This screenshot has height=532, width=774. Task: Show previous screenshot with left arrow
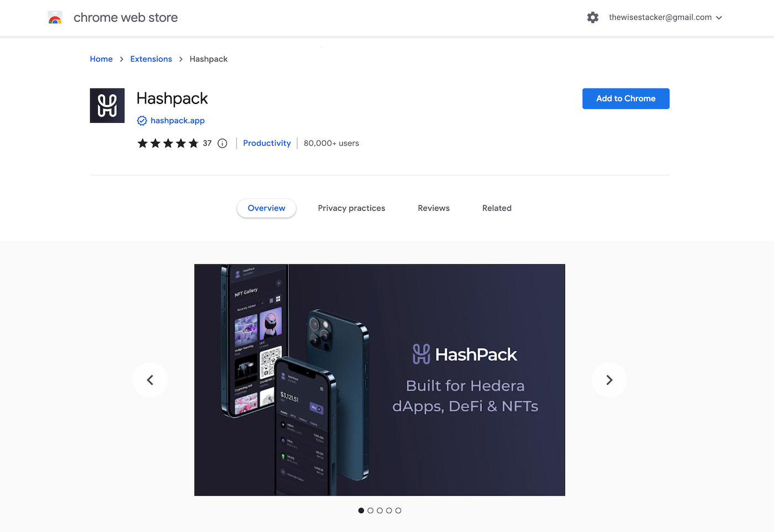tap(150, 380)
